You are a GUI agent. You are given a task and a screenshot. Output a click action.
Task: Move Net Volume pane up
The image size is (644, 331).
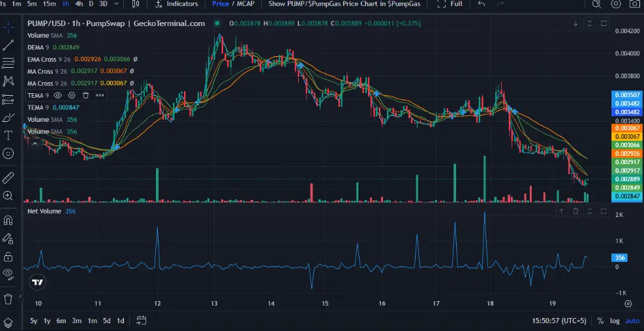tap(561, 211)
